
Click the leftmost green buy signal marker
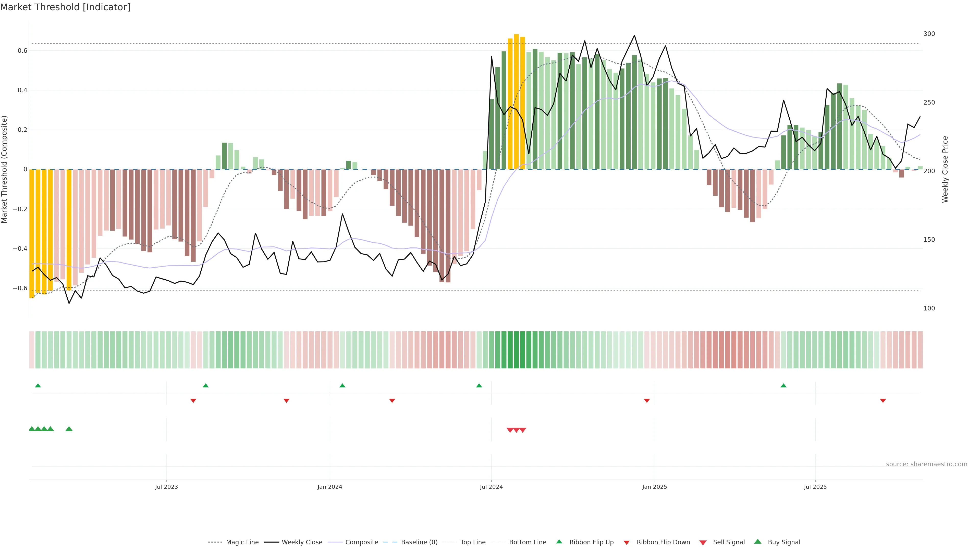click(x=32, y=429)
